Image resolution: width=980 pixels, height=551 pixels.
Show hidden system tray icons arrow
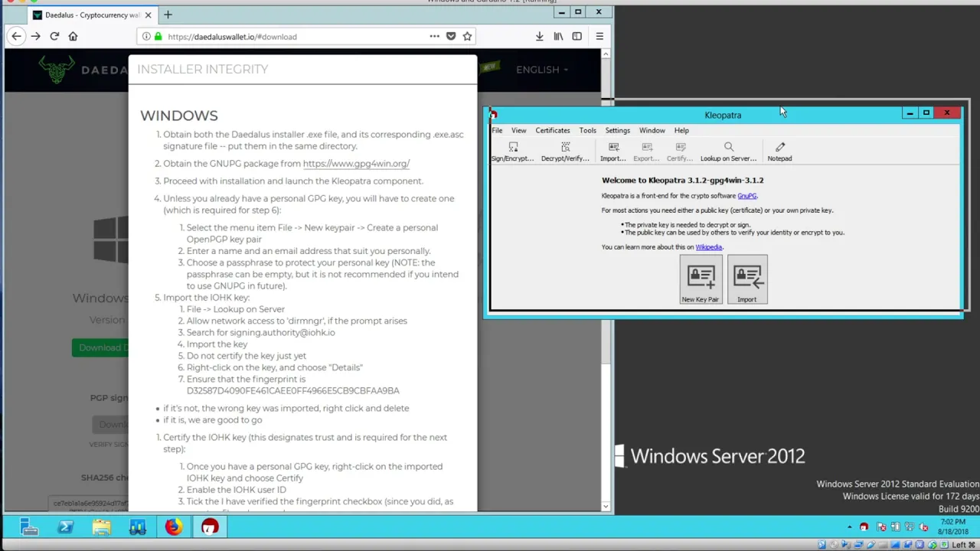849,527
